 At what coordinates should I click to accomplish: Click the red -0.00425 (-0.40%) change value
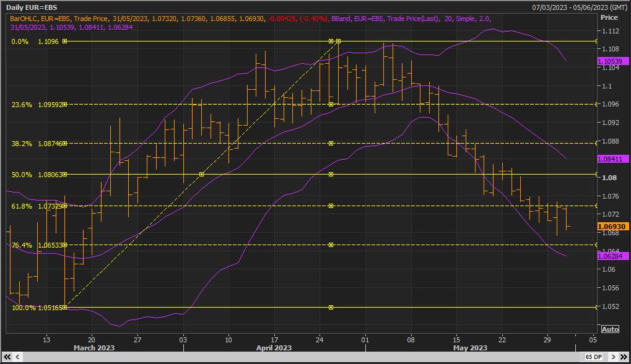coord(298,19)
